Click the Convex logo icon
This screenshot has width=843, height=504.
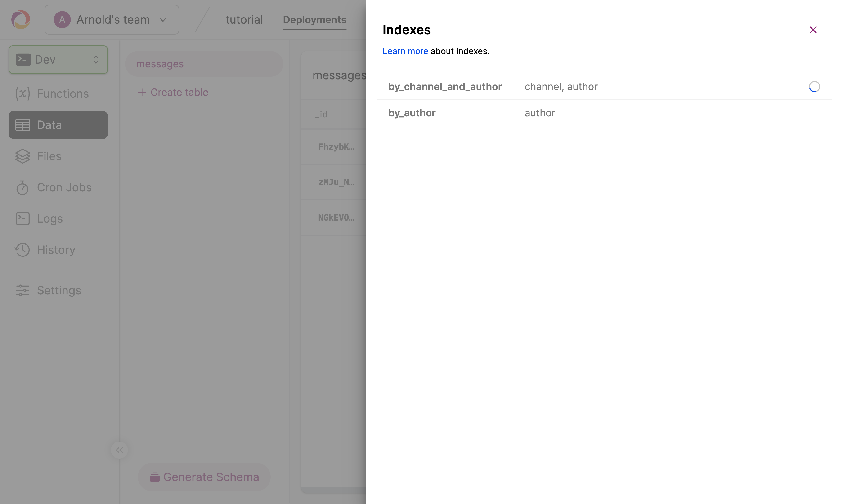click(x=21, y=19)
